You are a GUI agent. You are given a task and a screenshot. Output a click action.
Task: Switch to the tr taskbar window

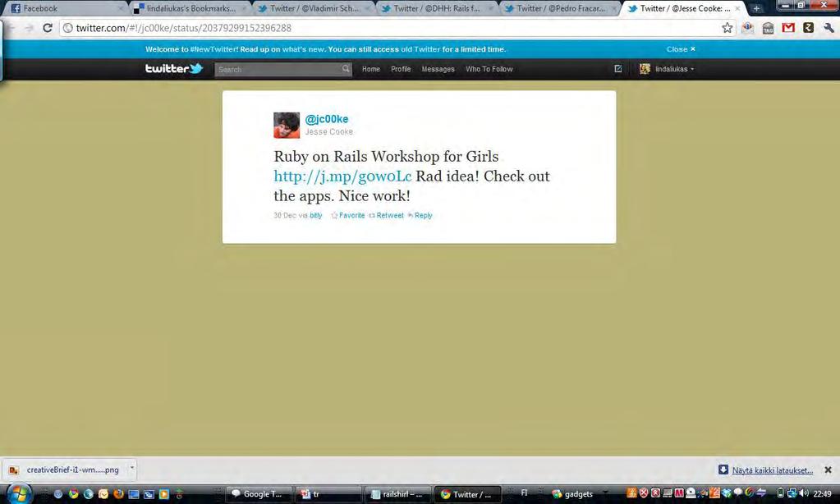point(328,494)
